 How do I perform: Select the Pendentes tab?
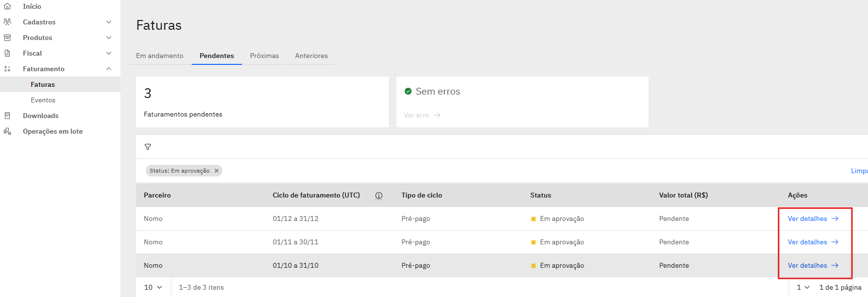[x=217, y=56]
